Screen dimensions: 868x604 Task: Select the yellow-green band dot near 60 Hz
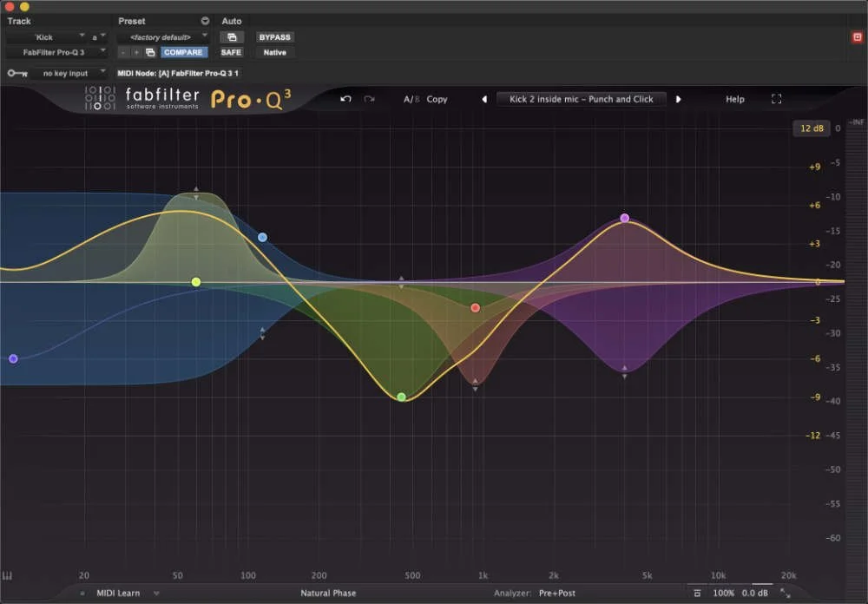[196, 282]
